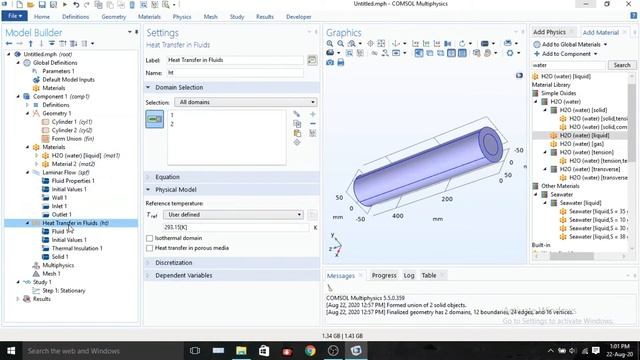Click the Help question mark icon

[634, 16]
